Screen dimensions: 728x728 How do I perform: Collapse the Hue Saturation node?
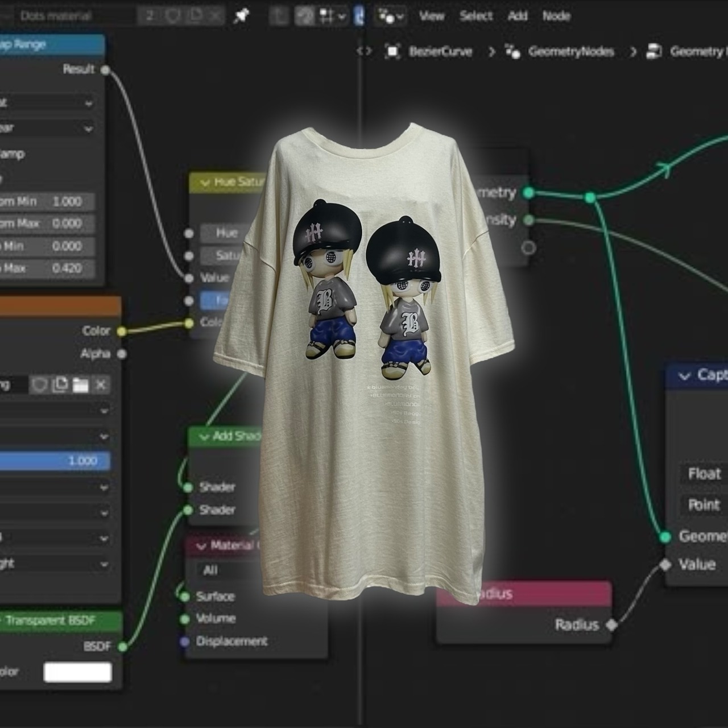(204, 183)
